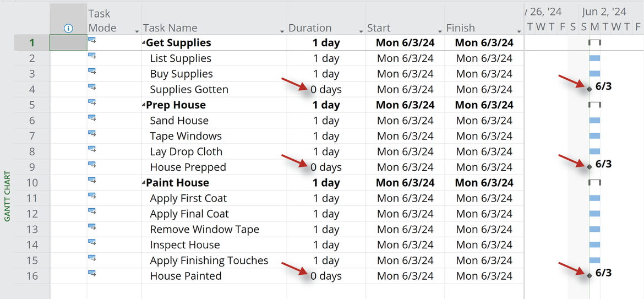Click the Buy Supplies task name cell
The width and height of the screenshot is (644, 299).
214,74
